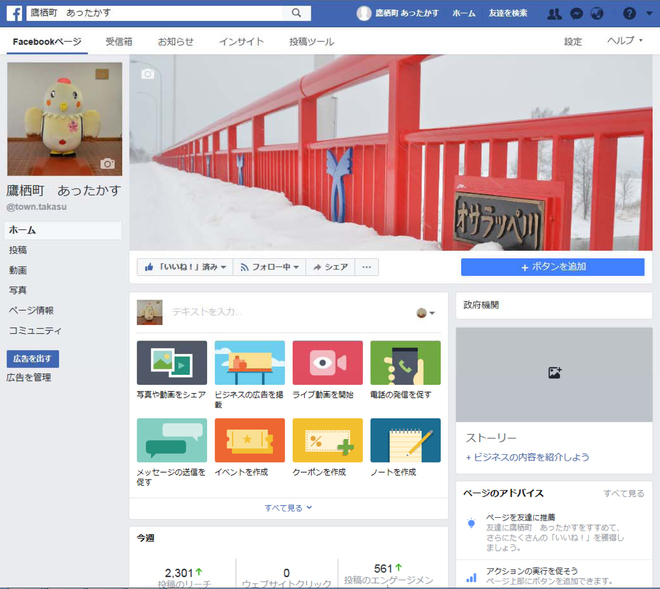Click ボタンを追加 button
This screenshot has height=589, width=660.
click(553, 267)
